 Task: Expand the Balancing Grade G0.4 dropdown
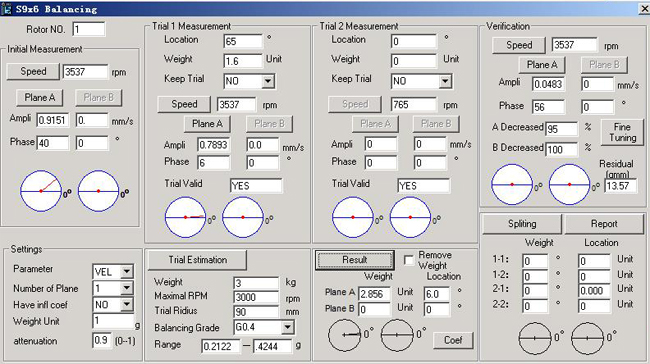(x=287, y=328)
